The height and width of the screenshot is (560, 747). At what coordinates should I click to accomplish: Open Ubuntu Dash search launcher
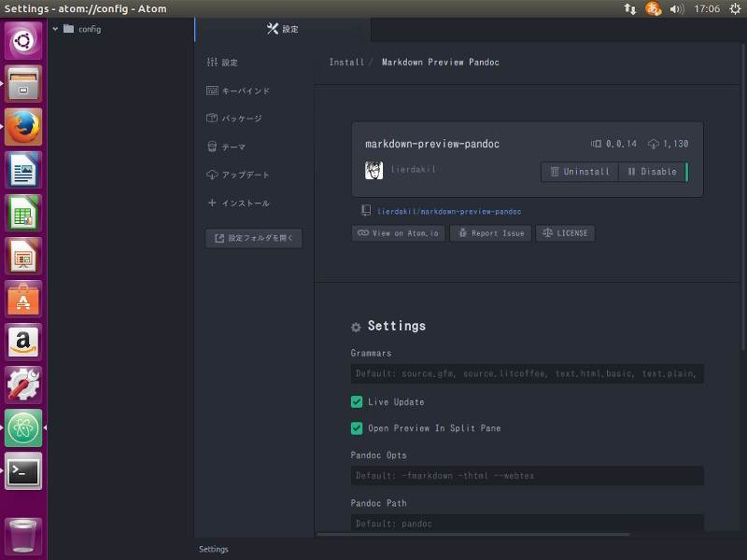pos(23,41)
